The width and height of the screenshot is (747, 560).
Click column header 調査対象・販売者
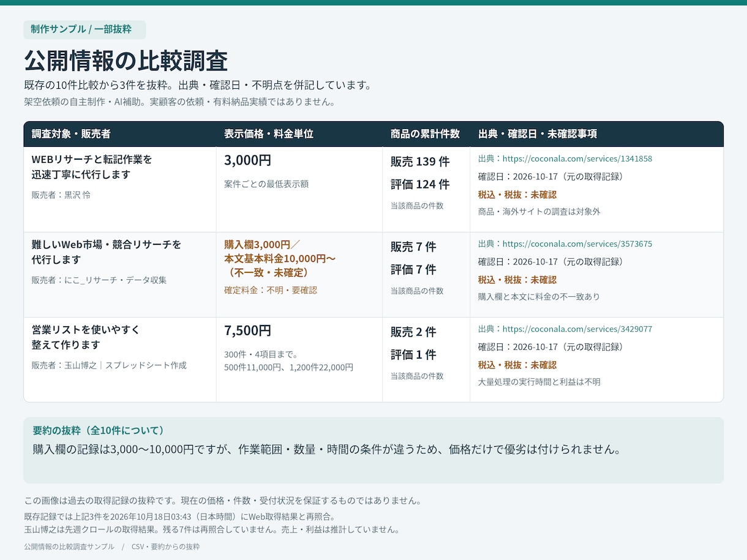[71, 134]
